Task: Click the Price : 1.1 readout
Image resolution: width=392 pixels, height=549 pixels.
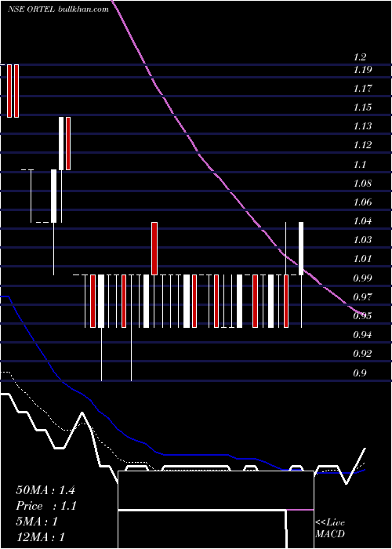Action: [46, 506]
